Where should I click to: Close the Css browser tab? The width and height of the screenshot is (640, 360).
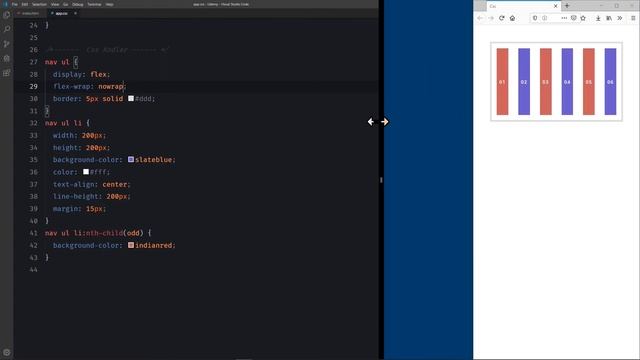[555, 6]
